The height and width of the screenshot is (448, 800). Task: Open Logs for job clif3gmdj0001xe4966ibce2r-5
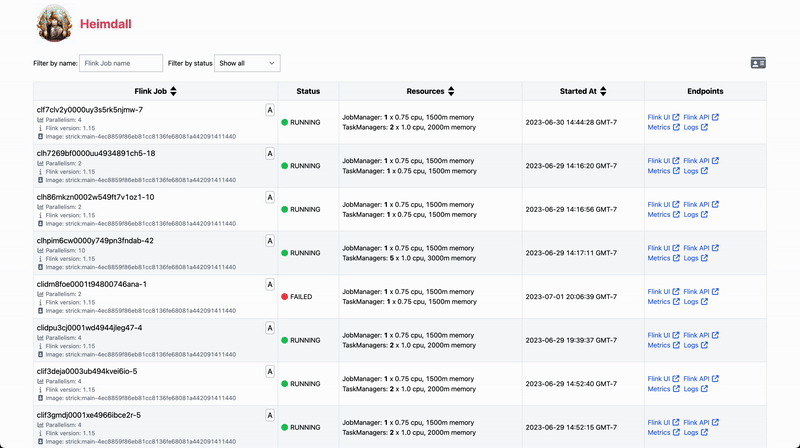tap(695, 433)
